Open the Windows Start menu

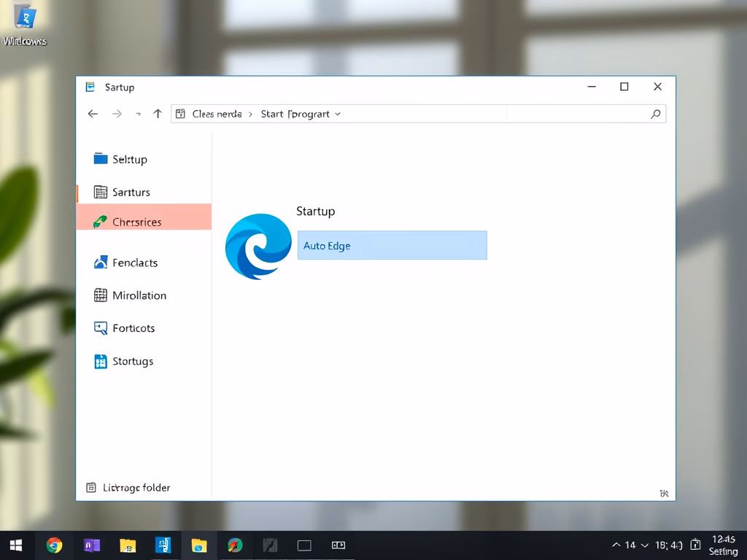click(16, 545)
